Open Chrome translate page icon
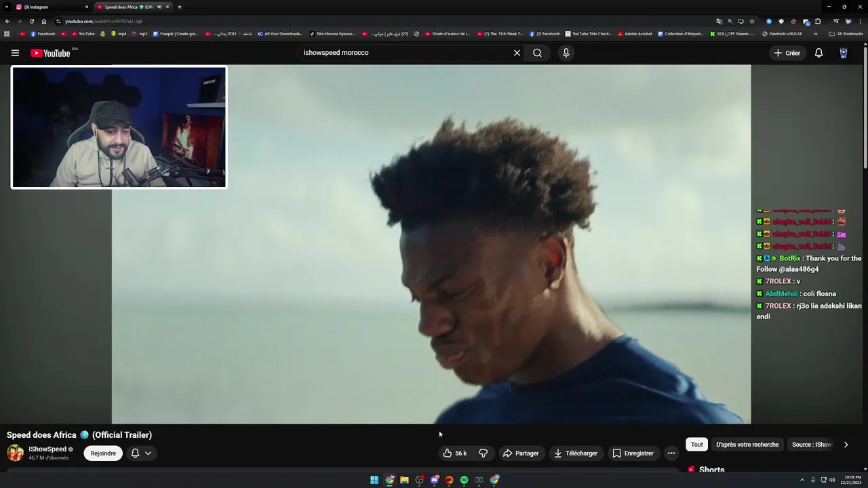Viewport: 868px width, 488px height. (719, 21)
